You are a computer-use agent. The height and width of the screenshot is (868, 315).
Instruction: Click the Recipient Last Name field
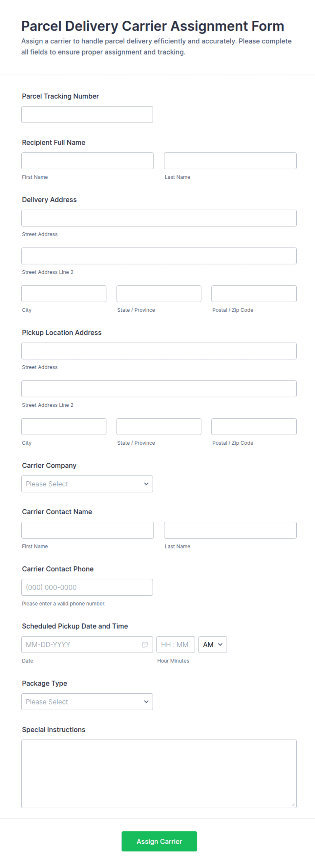[230, 161]
